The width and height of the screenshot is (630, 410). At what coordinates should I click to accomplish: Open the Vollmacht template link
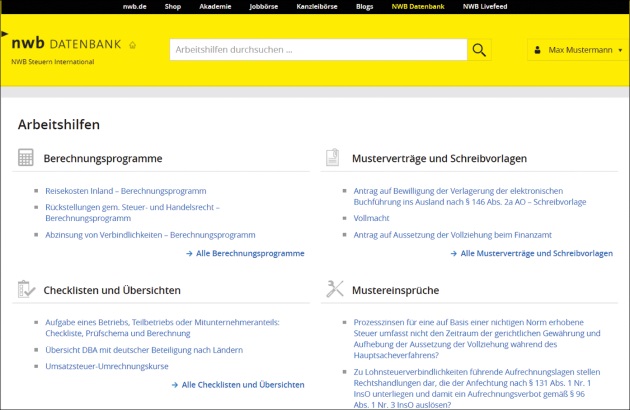[x=371, y=215]
